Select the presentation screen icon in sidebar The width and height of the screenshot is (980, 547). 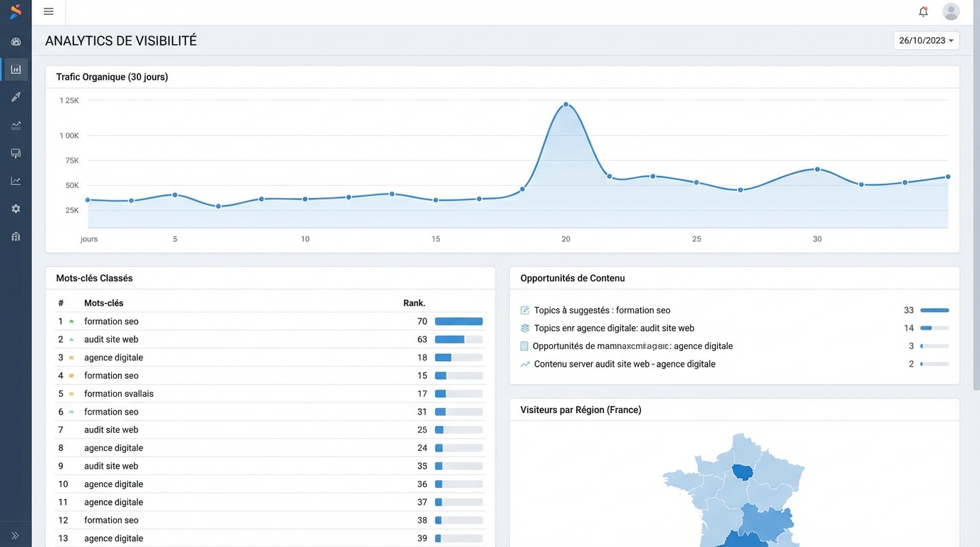pos(16,152)
